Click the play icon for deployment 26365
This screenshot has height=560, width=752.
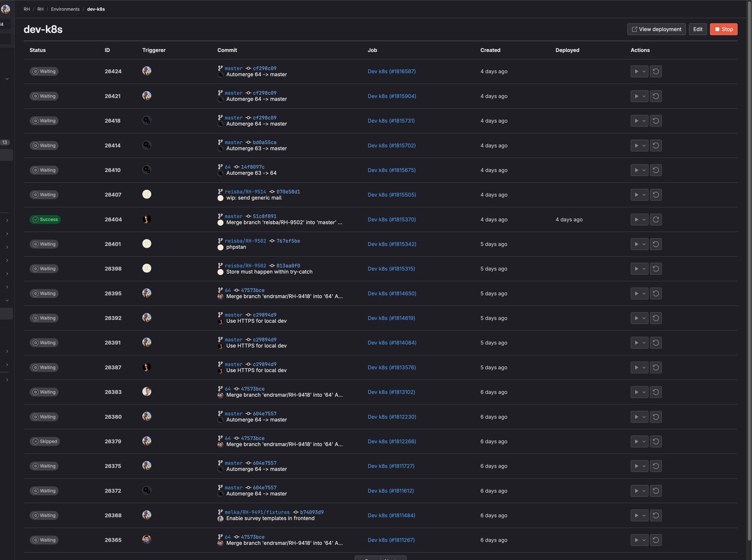click(637, 540)
